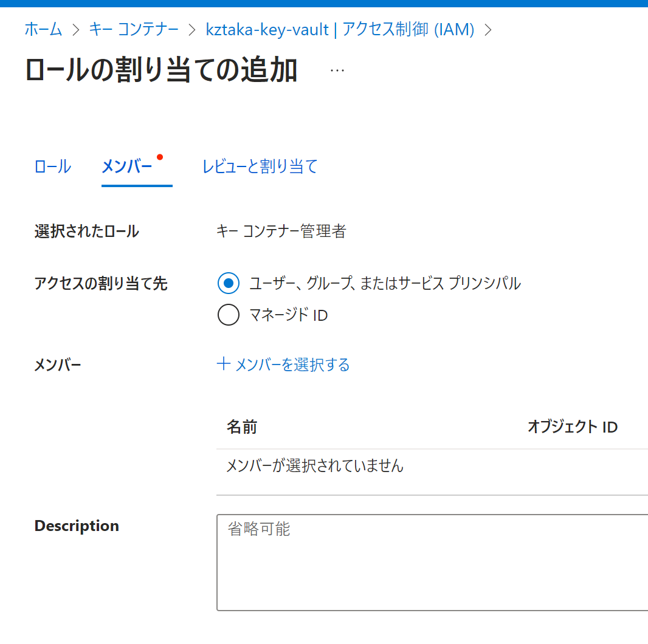
Task: Click the メンバーを選択する link
Action: 292,365
